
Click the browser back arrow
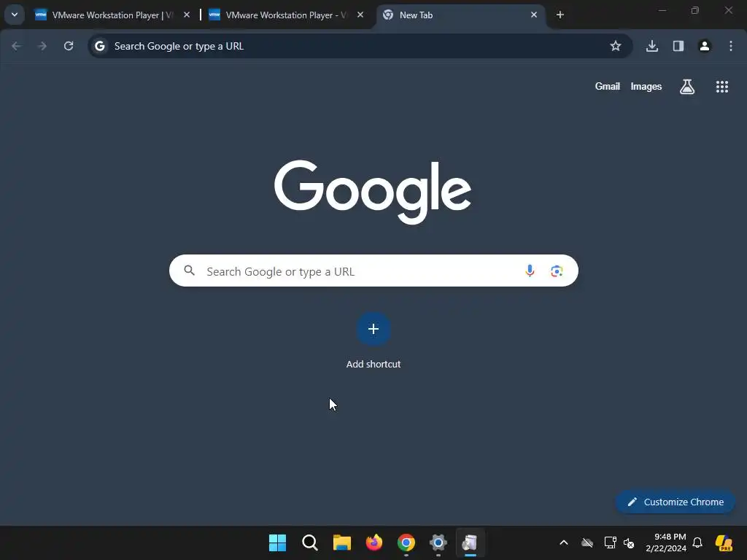[x=17, y=46]
